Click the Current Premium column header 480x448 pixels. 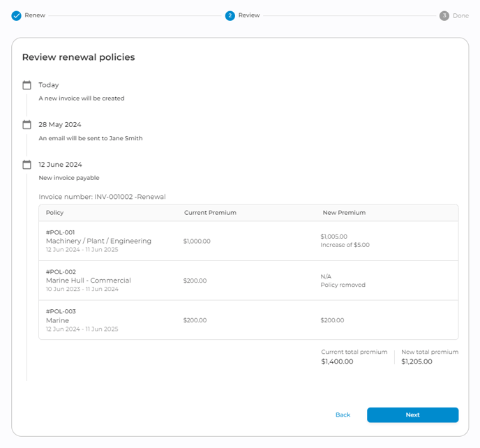click(210, 213)
